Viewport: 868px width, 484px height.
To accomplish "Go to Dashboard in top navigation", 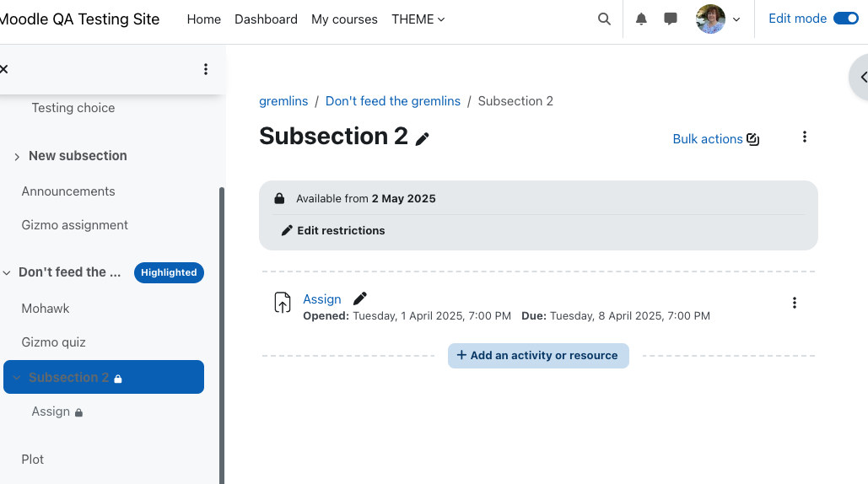I will coord(266,19).
